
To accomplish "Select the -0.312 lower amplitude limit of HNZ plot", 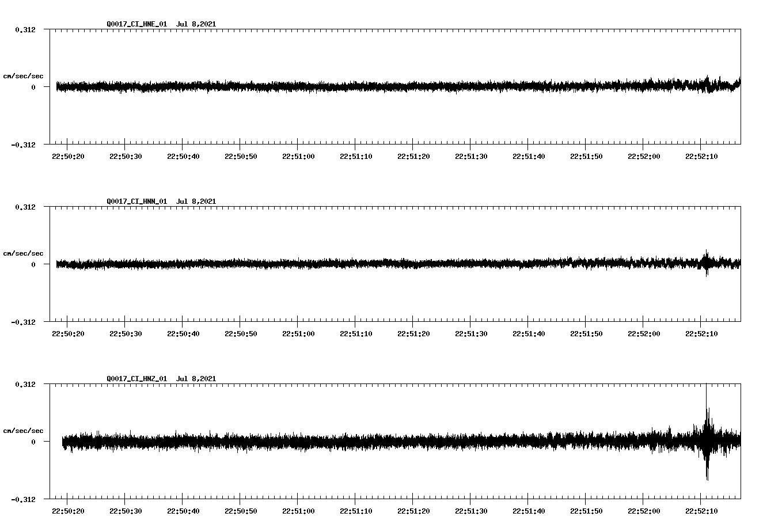I will click(x=24, y=500).
